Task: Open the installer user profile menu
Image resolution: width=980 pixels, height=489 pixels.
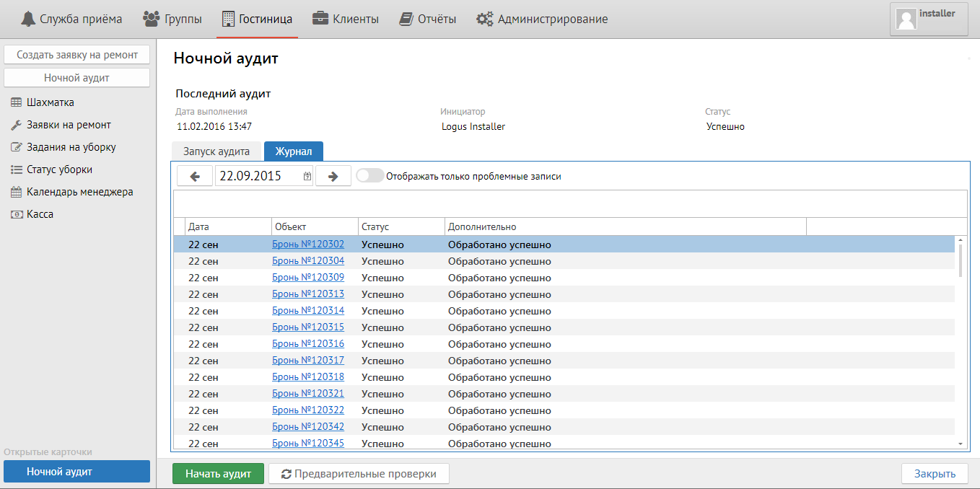Action: click(928, 19)
